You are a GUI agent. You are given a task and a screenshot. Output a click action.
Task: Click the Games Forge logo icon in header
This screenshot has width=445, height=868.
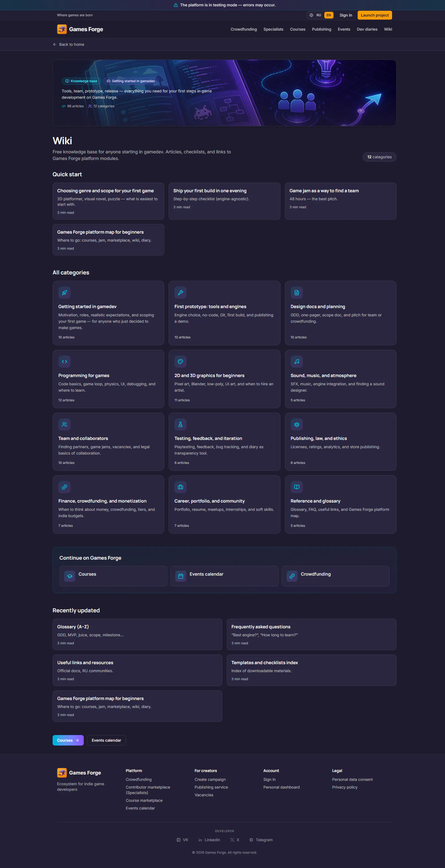(x=62, y=29)
